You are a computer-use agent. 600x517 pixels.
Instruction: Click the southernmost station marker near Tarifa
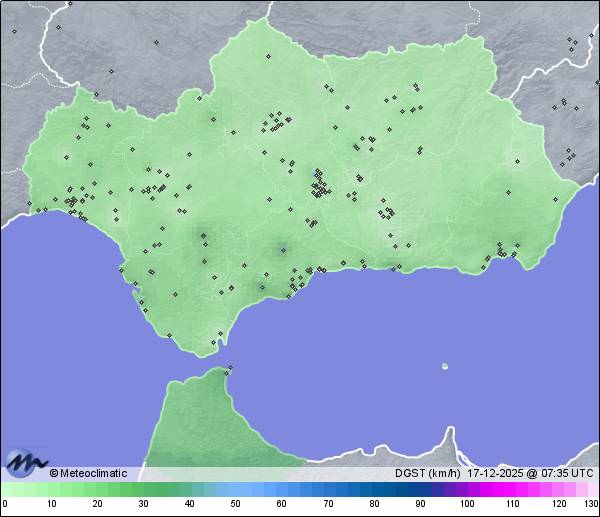click(x=212, y=343)
